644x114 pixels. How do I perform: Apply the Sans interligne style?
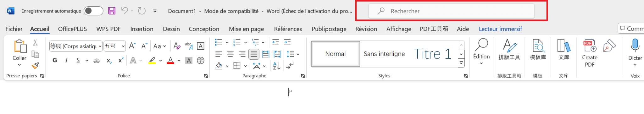point(384,54)
